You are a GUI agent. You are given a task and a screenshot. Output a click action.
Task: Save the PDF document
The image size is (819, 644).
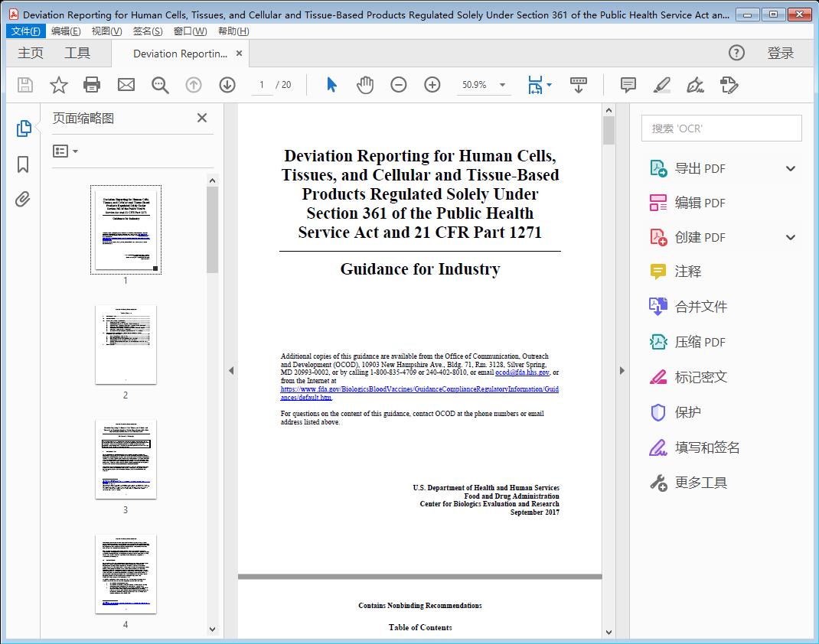pyautogui.click(x=24, y=85)
